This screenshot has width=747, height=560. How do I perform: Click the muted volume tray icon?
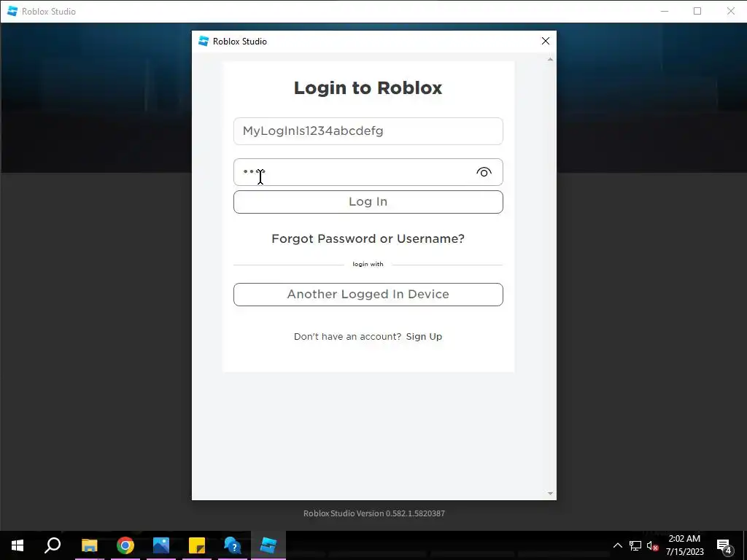coord(652,545)
